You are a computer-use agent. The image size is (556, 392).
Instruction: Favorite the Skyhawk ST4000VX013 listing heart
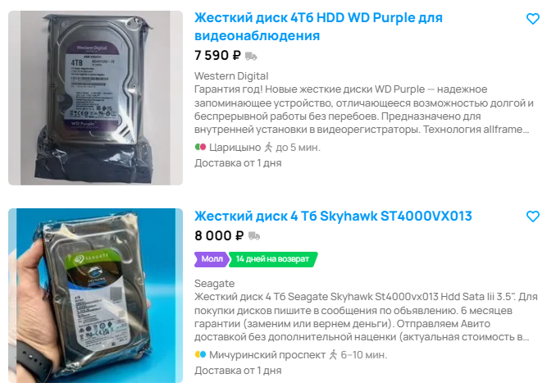[532, 217]
